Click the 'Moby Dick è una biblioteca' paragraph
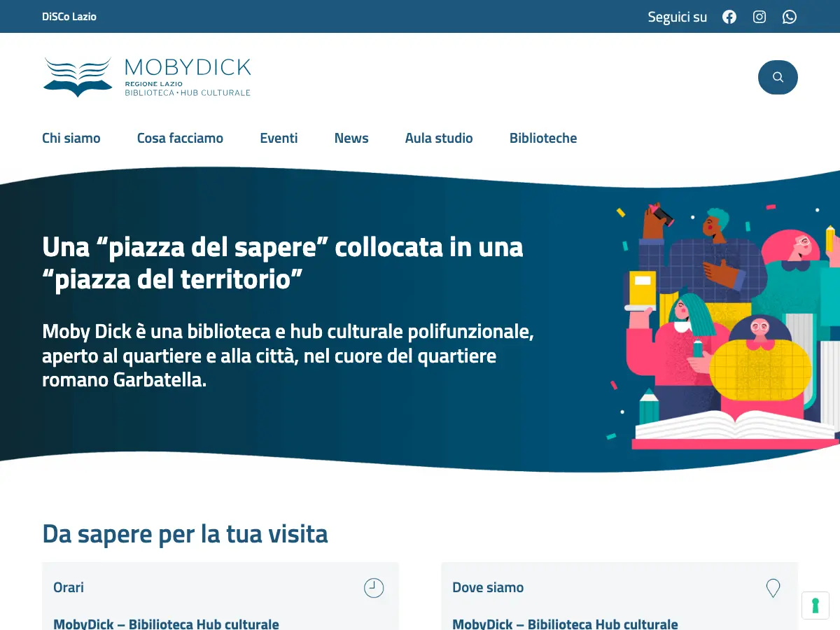The width and height of the screenshot is (840, 630). point(288,356)
